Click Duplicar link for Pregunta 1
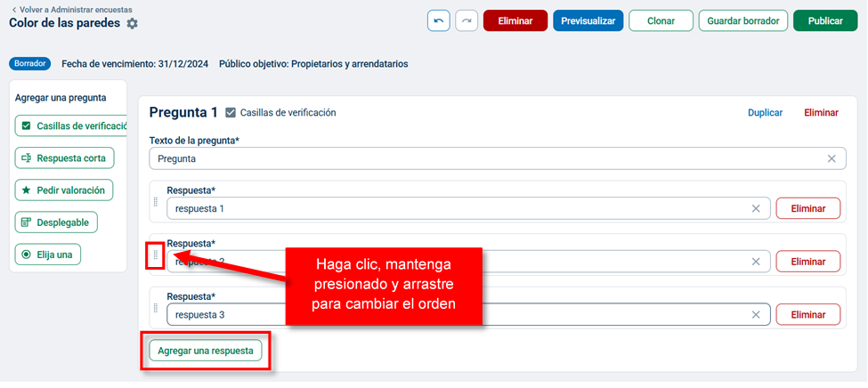868x388 pixels. coord(765,113)
